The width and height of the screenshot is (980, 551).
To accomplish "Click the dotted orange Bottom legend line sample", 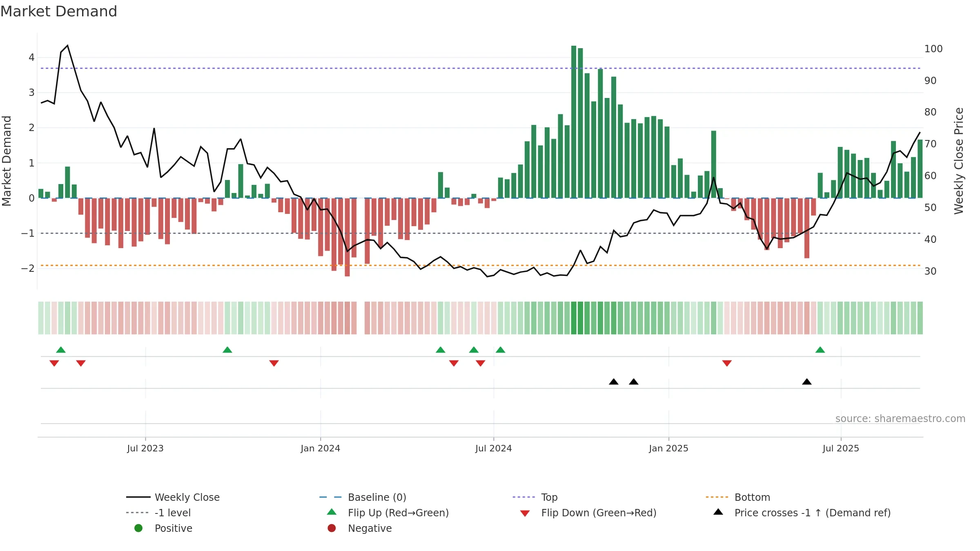I will click(x=717, y=497).
